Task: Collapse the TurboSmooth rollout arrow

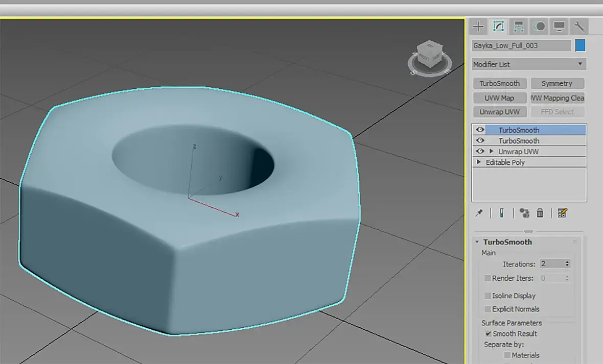Action: coord(477,242)
